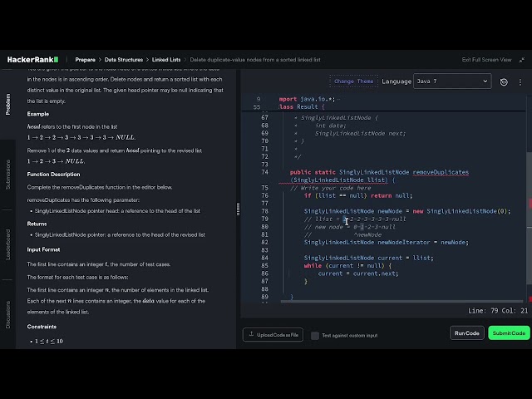Screen dimensions: 532x399
Task: Click line number 85 in the gutter
Action: tap(264, 266)
